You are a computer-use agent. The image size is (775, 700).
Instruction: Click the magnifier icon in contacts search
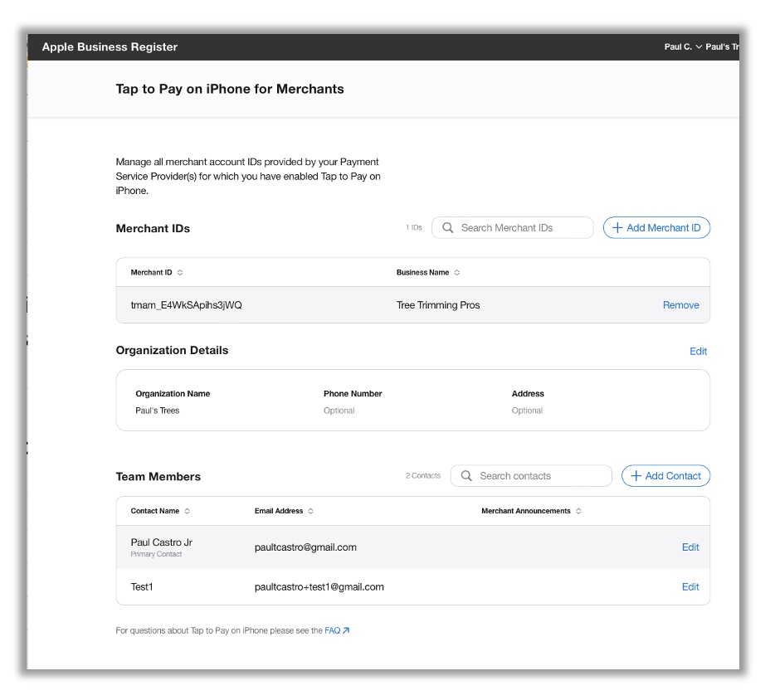[x=466, y=476]
